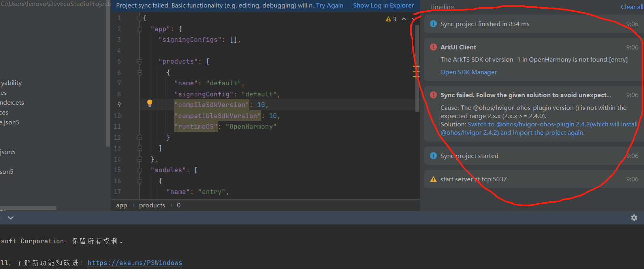Jump to previous highlighted problem with up arrow

pos(403,19)
